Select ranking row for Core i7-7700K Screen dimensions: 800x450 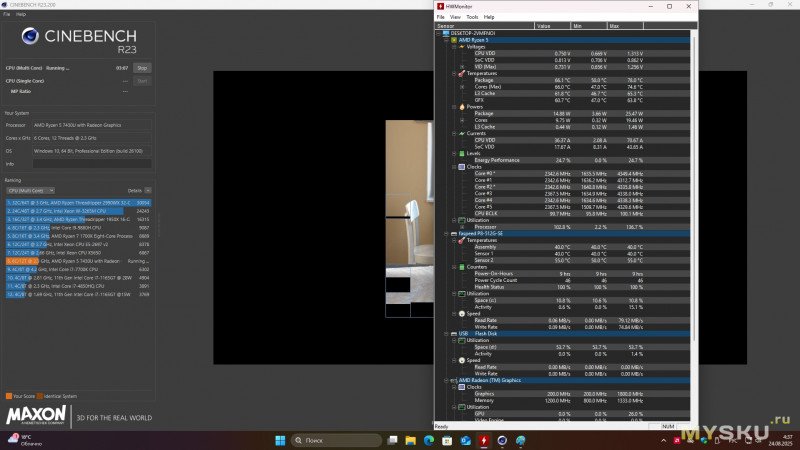(x=78, y=269)
